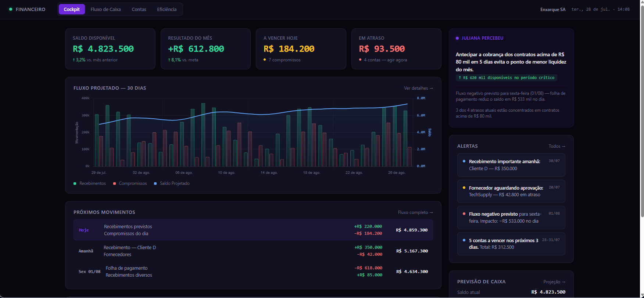Open the Resultado do Mês card
Viewport: 644px width, 298px height.
coord(205,49)
